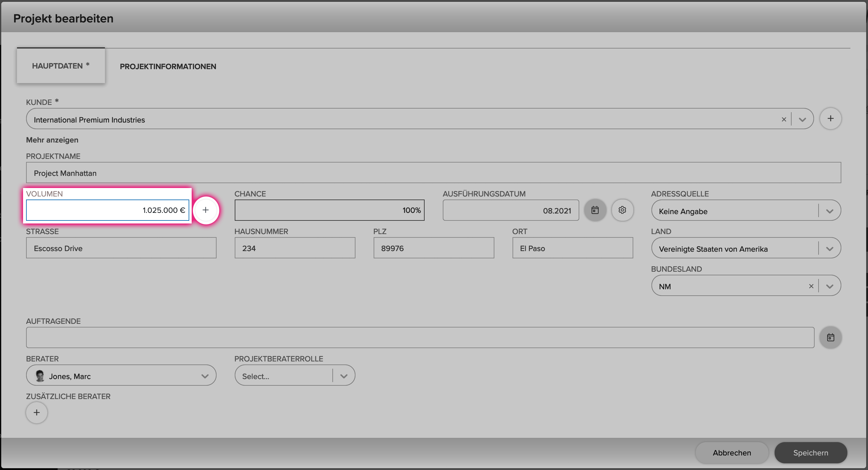Image resolution: width=868 pixels, height=470 pixels.
Task: Click the Strasse field with Escosso Drive
Action: point(121,248)
